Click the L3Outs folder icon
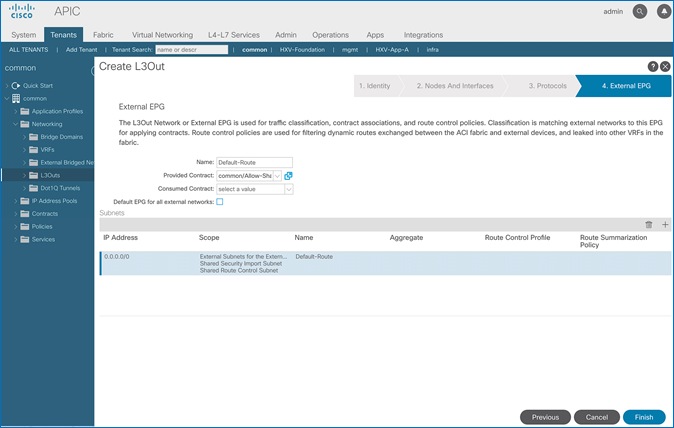Image resolution: width=674 pixels, height=428 pixels. [34, 175]
